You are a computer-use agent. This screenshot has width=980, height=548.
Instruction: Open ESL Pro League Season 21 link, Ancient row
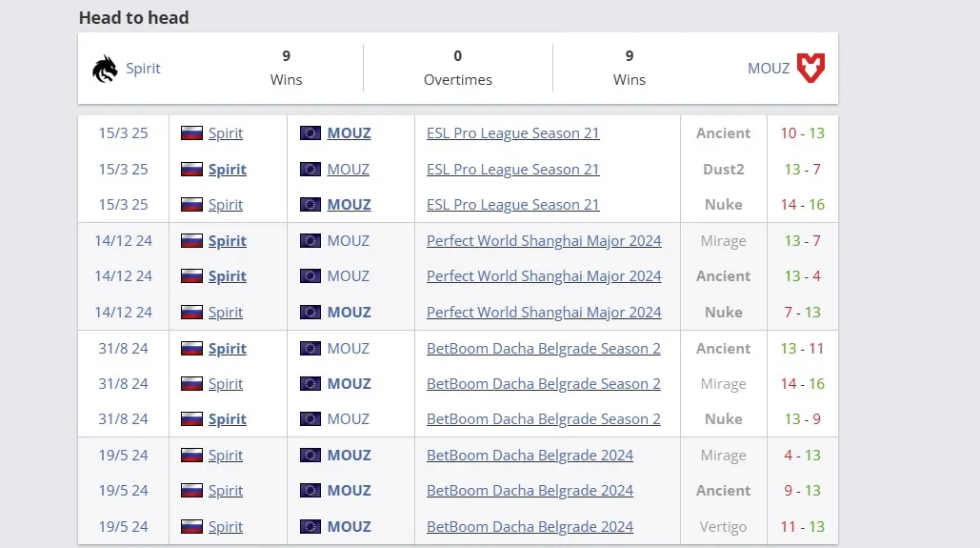tap(512, 133)
